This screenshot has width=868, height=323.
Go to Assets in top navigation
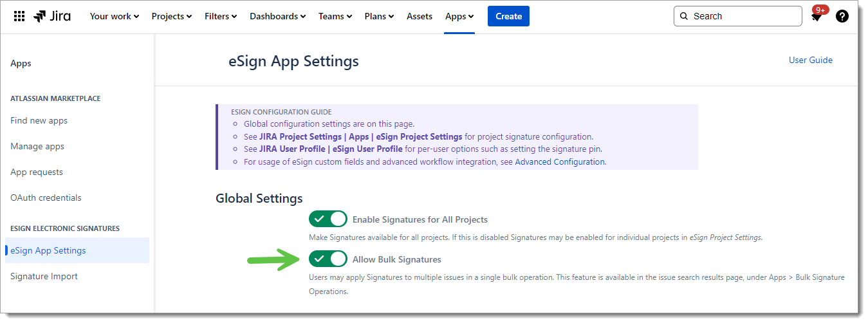pyautogui.click(x=420, y=16)
